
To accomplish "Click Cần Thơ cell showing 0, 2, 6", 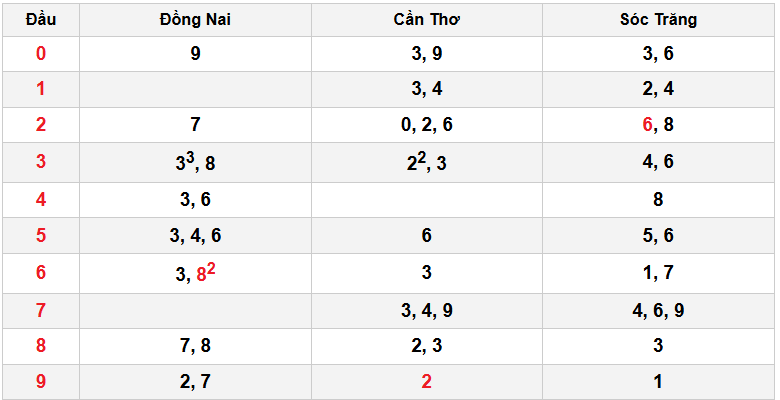I will 427,125.
